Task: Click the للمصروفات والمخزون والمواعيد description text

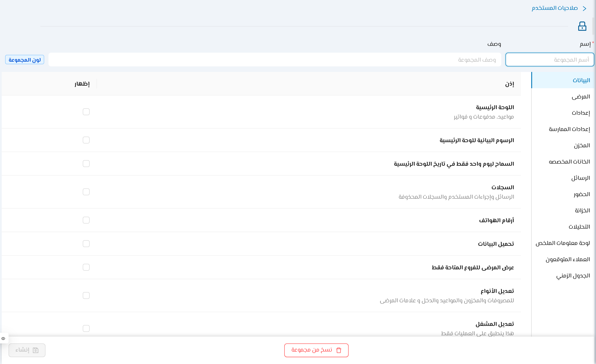Action: (447, 300)
